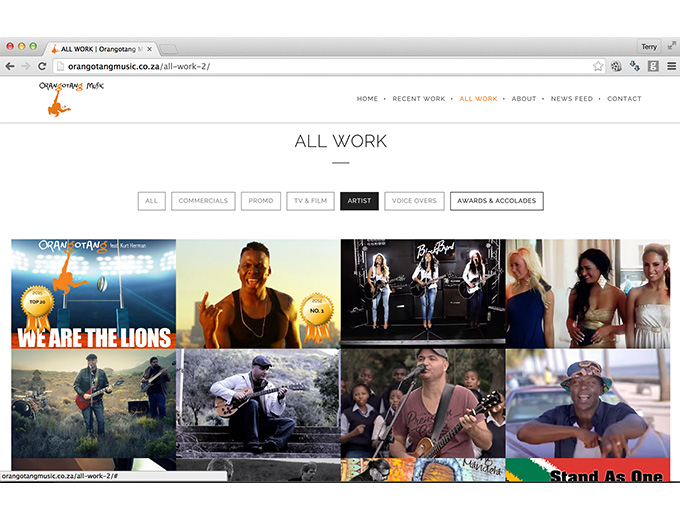
Task: Select the ALL WORK | Orangotang tab
Action: coord(101,49)
